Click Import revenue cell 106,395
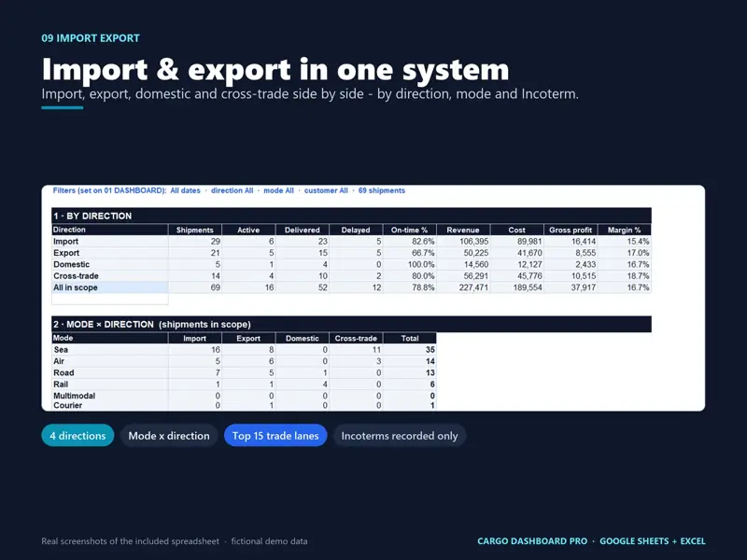The image size is (747, 560). tap(463, 242)
